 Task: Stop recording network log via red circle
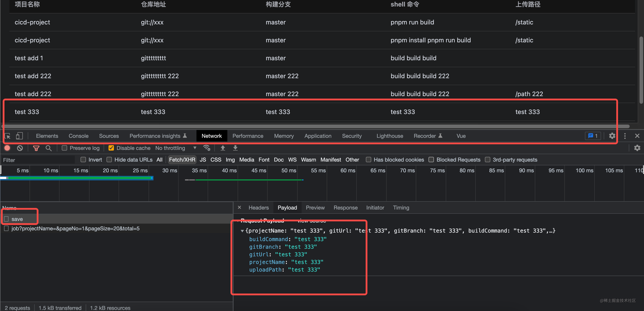[x=7, y=148]
